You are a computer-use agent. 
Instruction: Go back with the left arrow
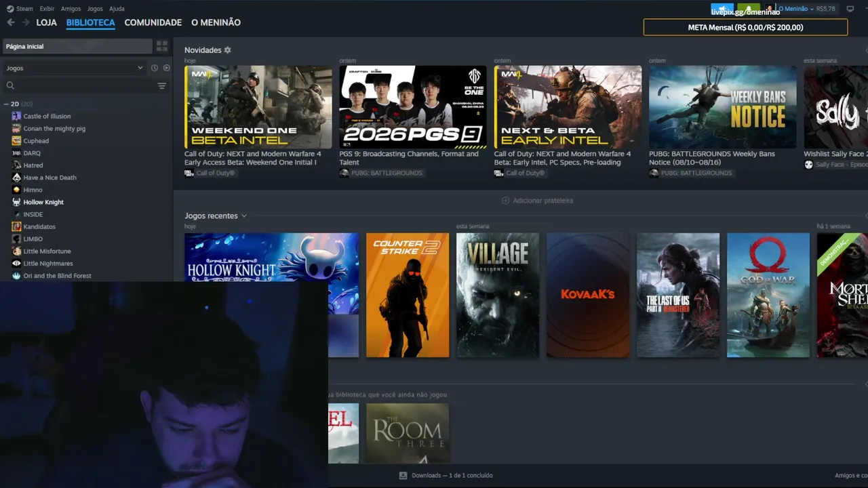tap(10, 22)
